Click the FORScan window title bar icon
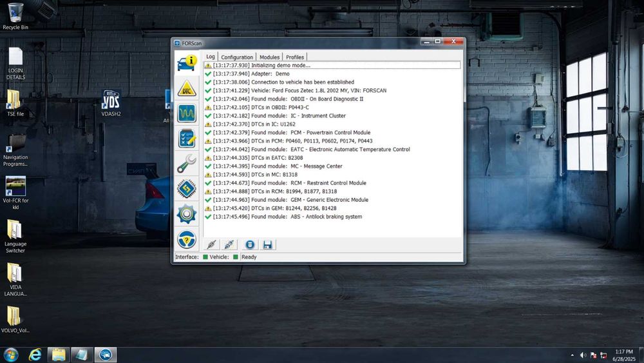This screenshot has height=363, width=644. tap(177, 43)
